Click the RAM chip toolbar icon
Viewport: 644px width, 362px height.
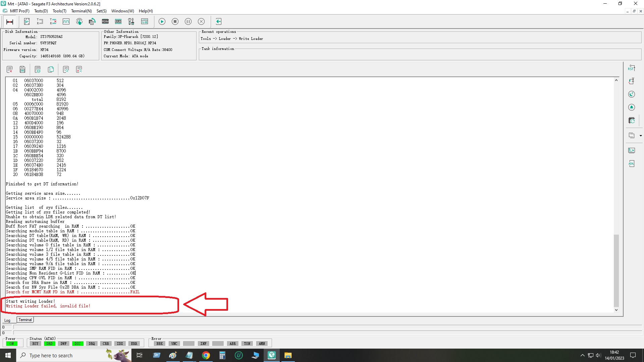[118, 22]
